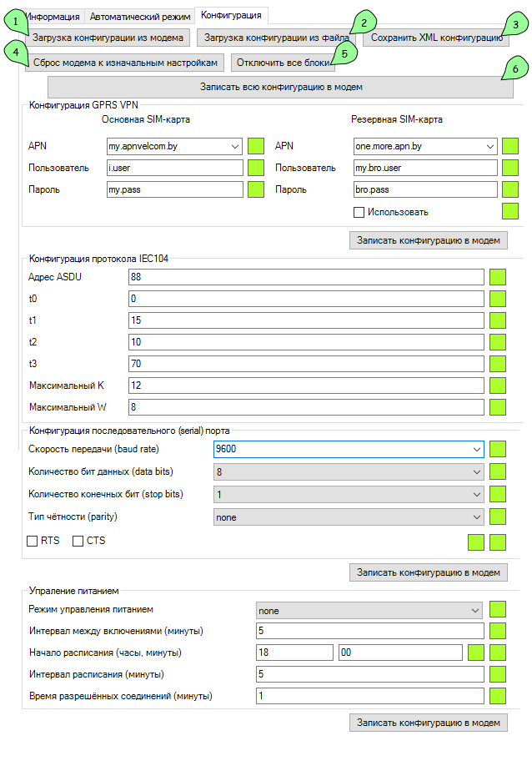Viewport: 532px width, 766px height.
Task: Click Отключить все блоки button
Action: [x=283, y=63]
